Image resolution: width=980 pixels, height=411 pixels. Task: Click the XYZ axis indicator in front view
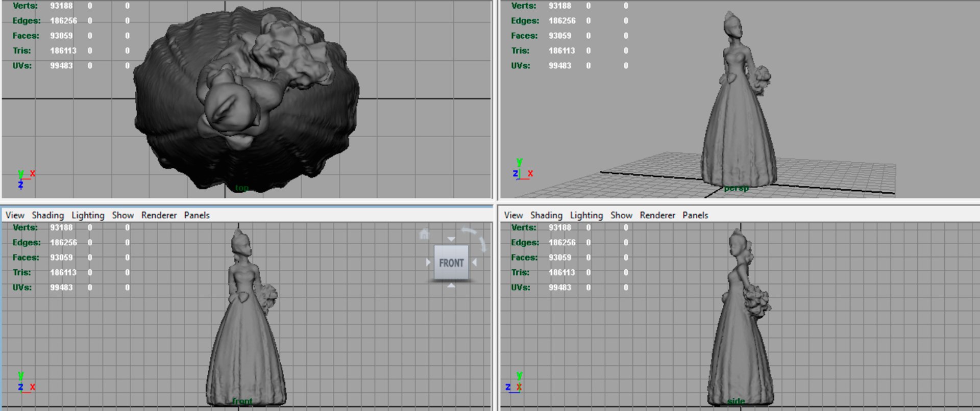pos(26,382)
